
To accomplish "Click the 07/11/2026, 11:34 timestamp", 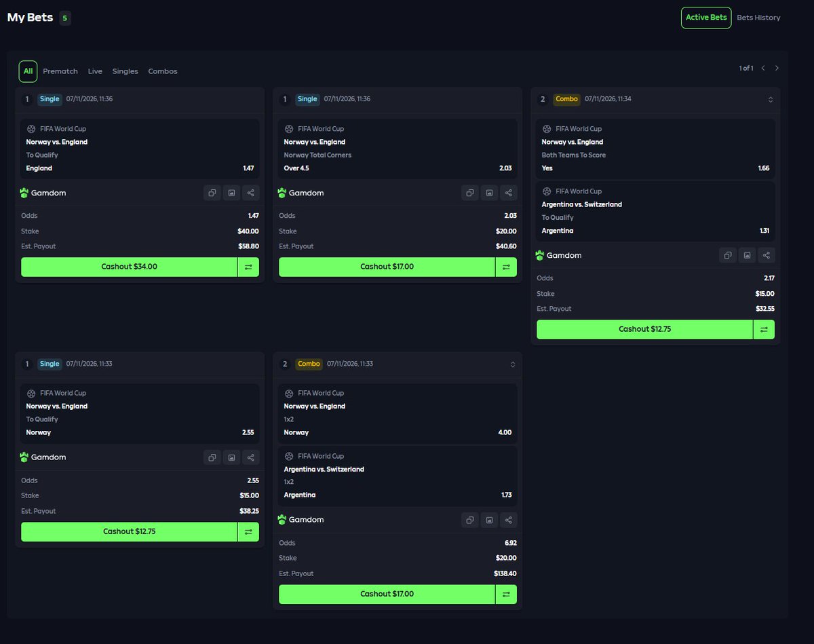I will [608, 99].
